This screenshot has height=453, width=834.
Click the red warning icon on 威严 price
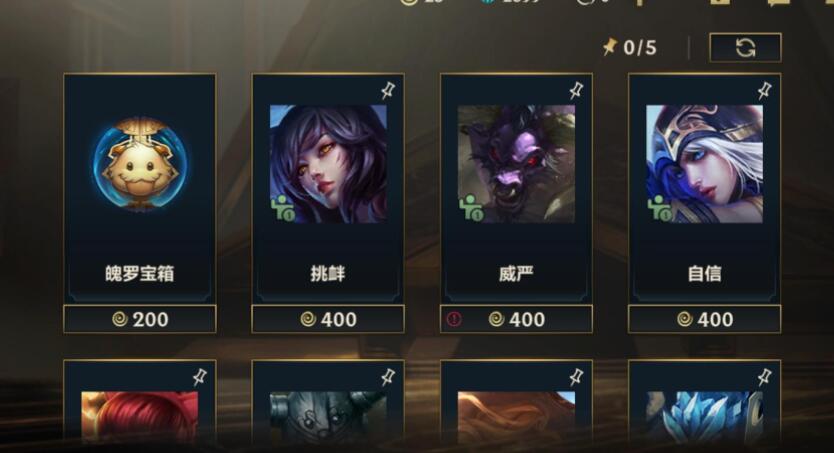(x=454, y=319)
